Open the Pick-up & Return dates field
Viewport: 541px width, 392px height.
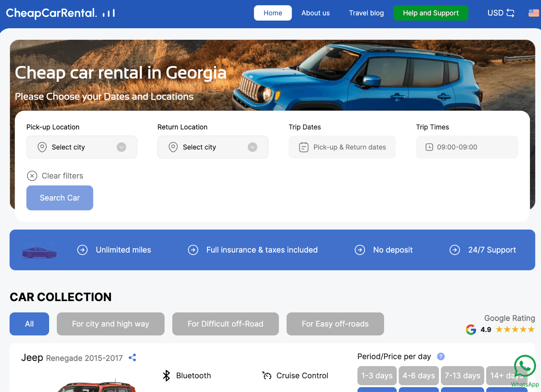pos(342,147)
